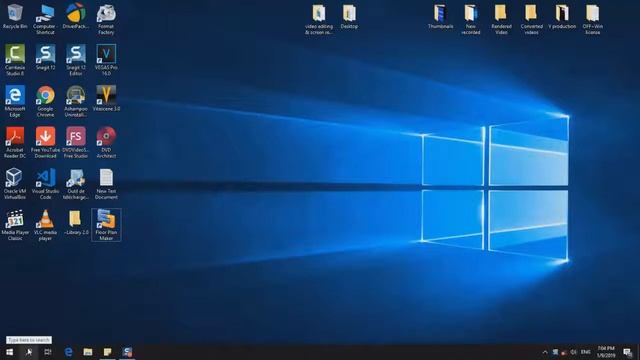Image resolution: width=640 pixels, height=360 pixels.
Task: Open the DVDVideoSoft Free Studio shortcut
Action: 76,142
